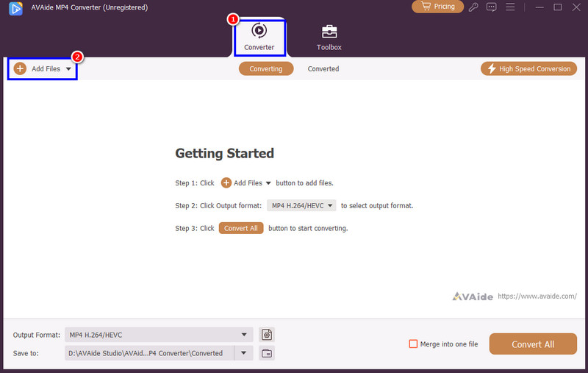Expand the Add Files dropdown arrow in toolbar

click(x=68, y=69)
